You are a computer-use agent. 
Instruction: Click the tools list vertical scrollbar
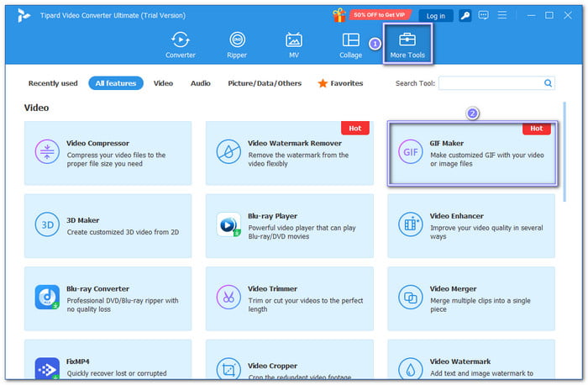coord(564,151)
